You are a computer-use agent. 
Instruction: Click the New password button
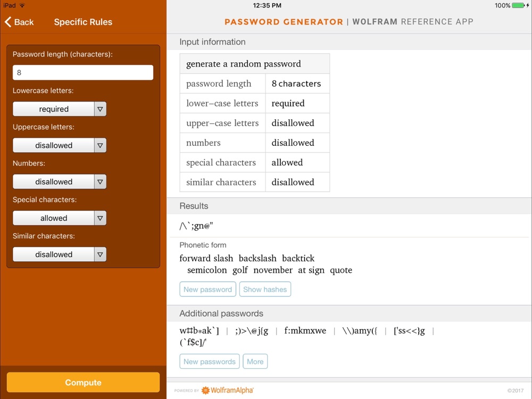pos(207,289)
